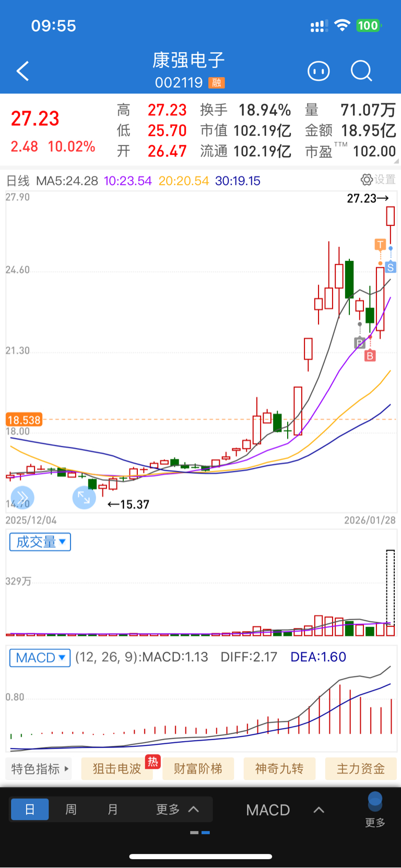The width and height of the screenshot is (401, 868).
Task: Select 神奇九转 indicator
Action: (279, 769)
